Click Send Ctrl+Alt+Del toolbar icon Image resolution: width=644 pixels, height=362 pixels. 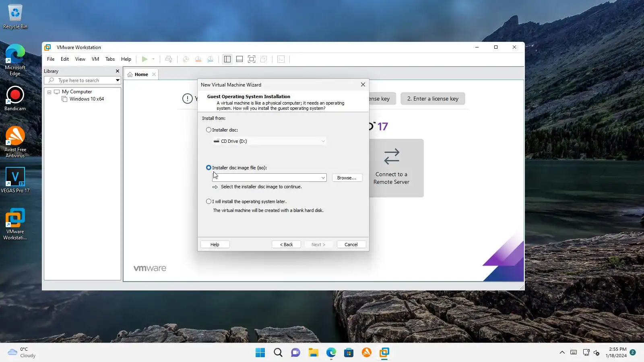coord(169,59)
